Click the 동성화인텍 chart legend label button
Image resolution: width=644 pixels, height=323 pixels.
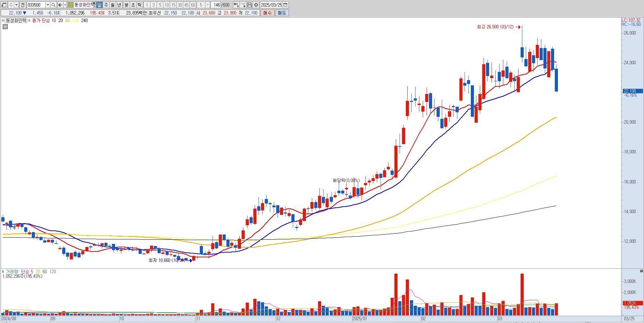point(16,21)
